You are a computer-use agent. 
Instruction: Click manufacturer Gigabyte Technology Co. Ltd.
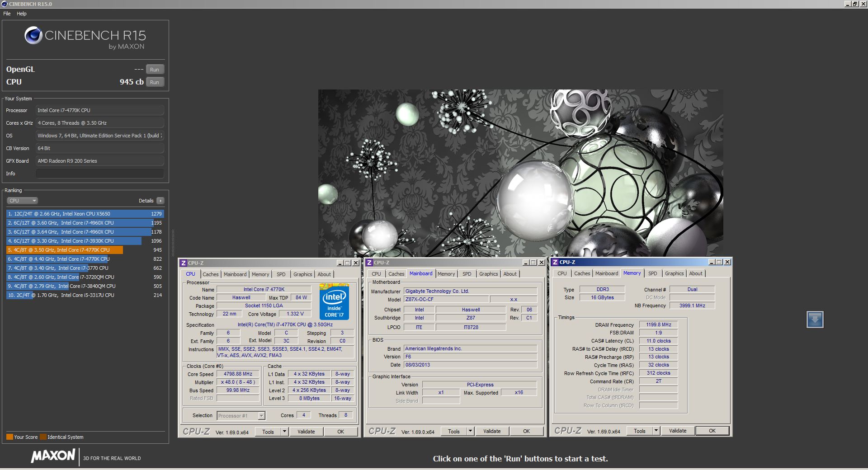pos(470,291)
